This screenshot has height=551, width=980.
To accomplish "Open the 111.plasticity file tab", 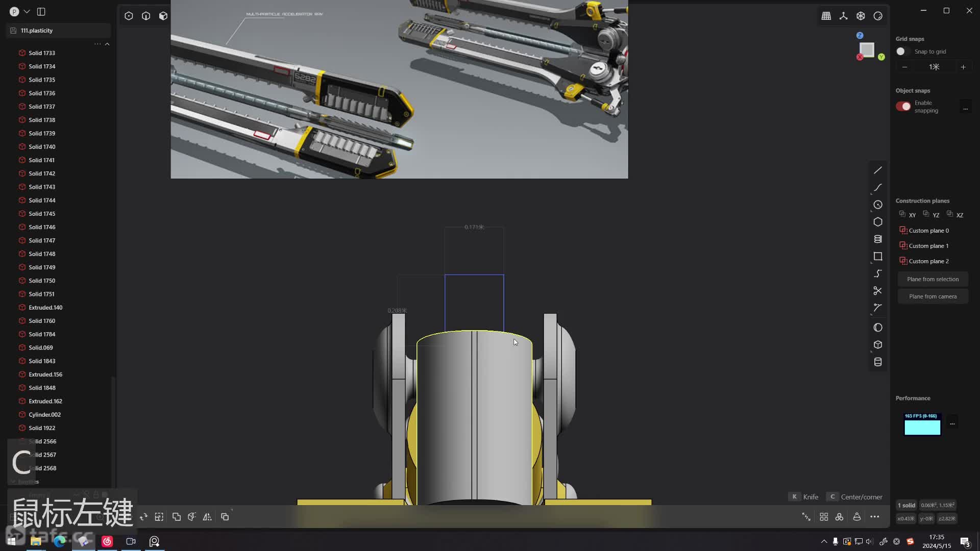I will coord(59,31).
